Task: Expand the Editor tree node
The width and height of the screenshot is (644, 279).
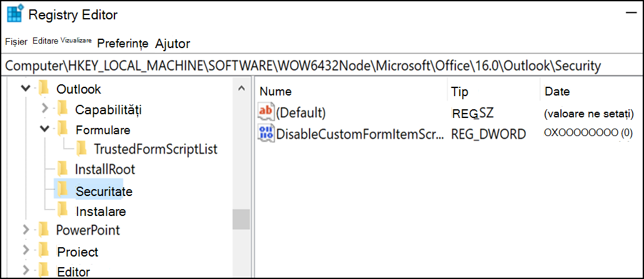Action: pos(26,270)
